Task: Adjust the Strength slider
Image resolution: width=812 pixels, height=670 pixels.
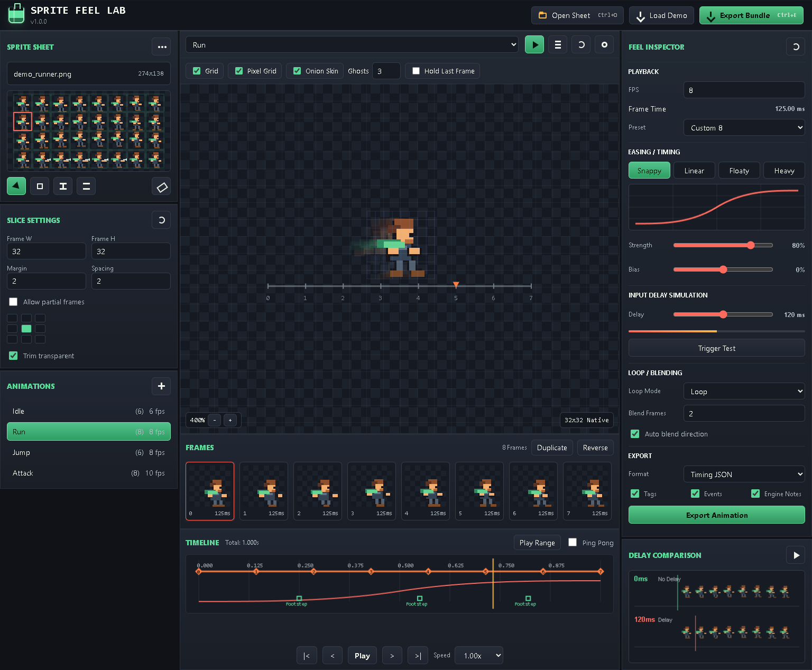Action: click(x=723, y=245)
